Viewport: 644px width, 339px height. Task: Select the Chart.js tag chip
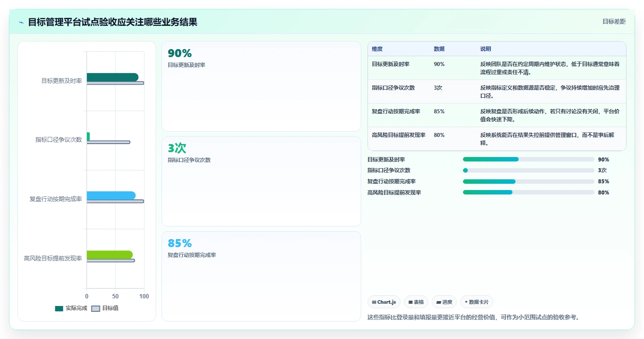384,302
